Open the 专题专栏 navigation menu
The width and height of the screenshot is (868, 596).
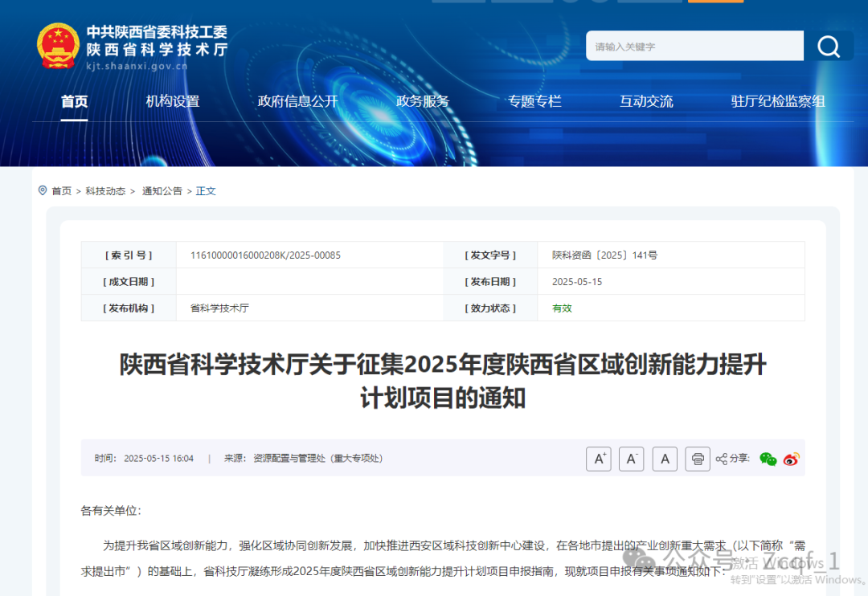tap(536, 101)
